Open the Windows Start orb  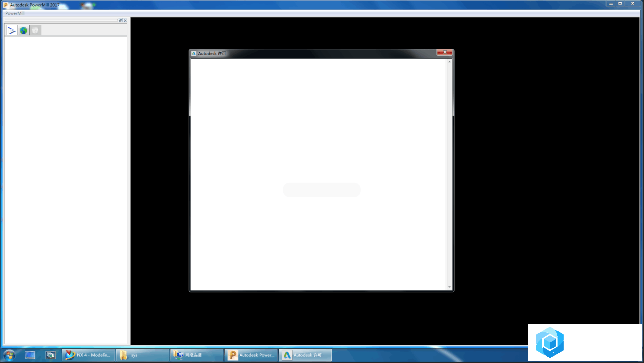click(x=9, y=355)
